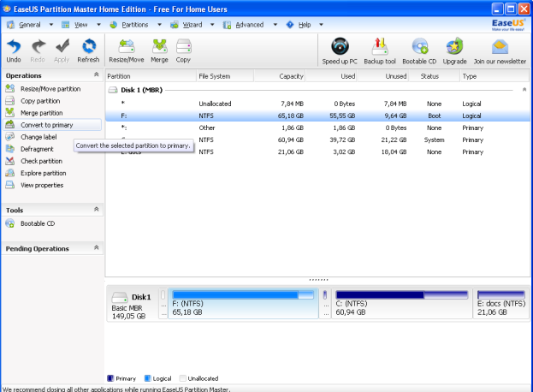This screenshot has width=533, height=392.
Task: Click the EaseUS logo
Action: coord(508,25)
